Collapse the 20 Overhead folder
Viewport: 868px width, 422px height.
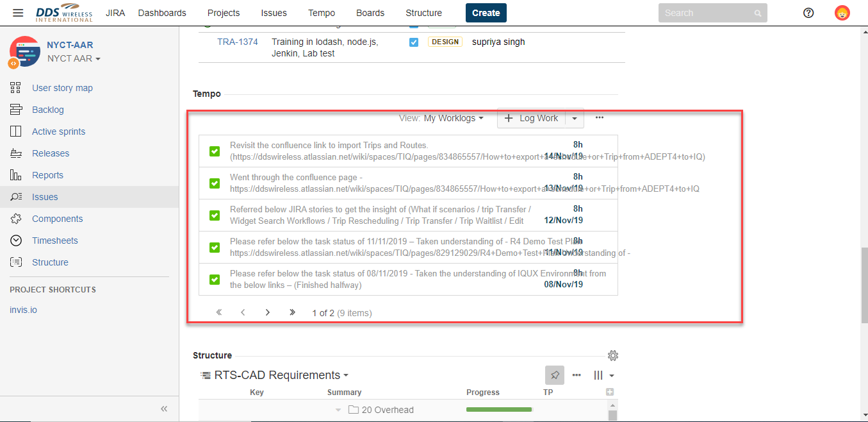pos(338,409)
